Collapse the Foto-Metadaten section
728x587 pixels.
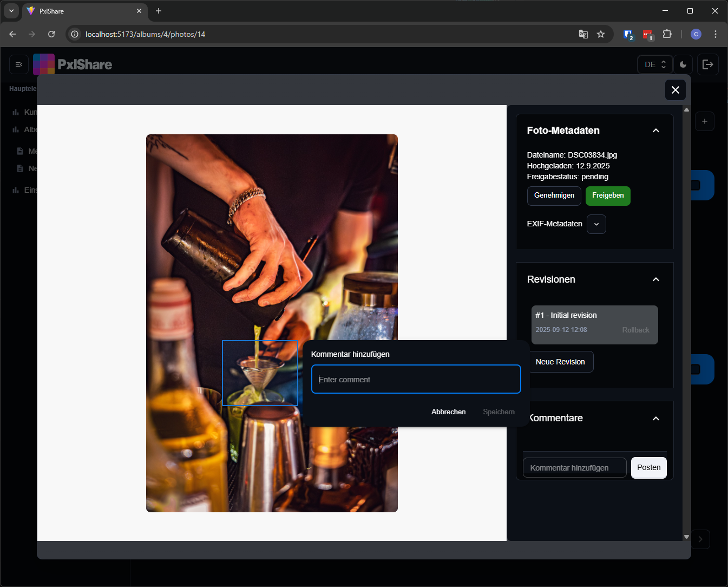(x=655, y=131)
